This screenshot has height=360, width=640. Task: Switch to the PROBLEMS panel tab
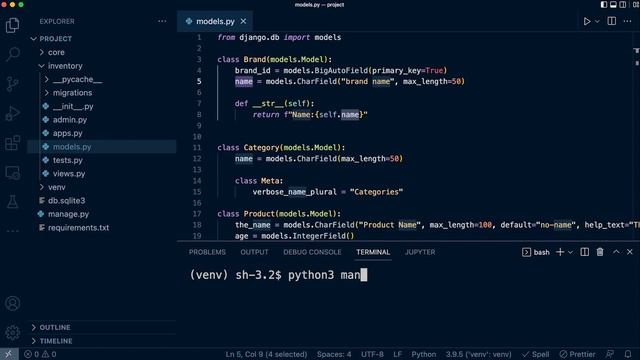pos(207,252)
